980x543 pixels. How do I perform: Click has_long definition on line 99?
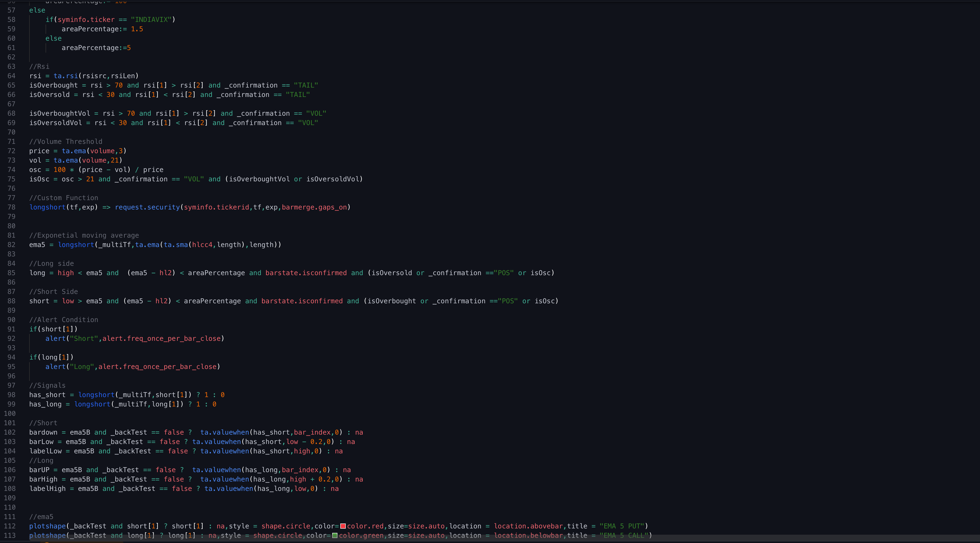[x=45, y=404]
